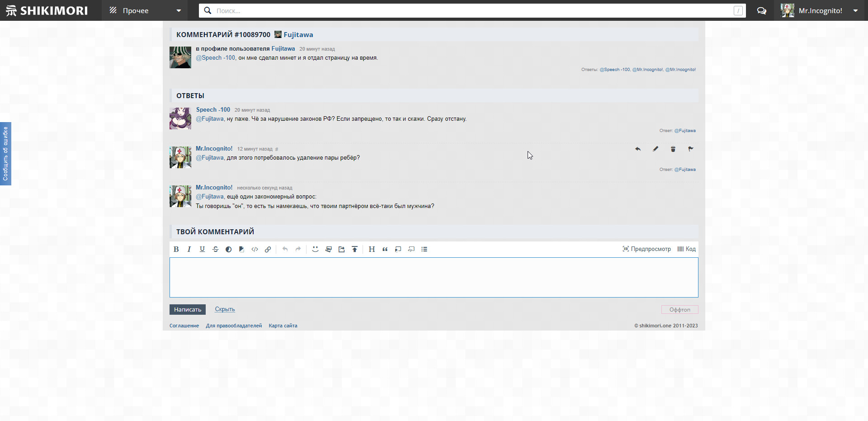
Task: Toggle Предпросмотр preview mode
Action: [646, 249]
